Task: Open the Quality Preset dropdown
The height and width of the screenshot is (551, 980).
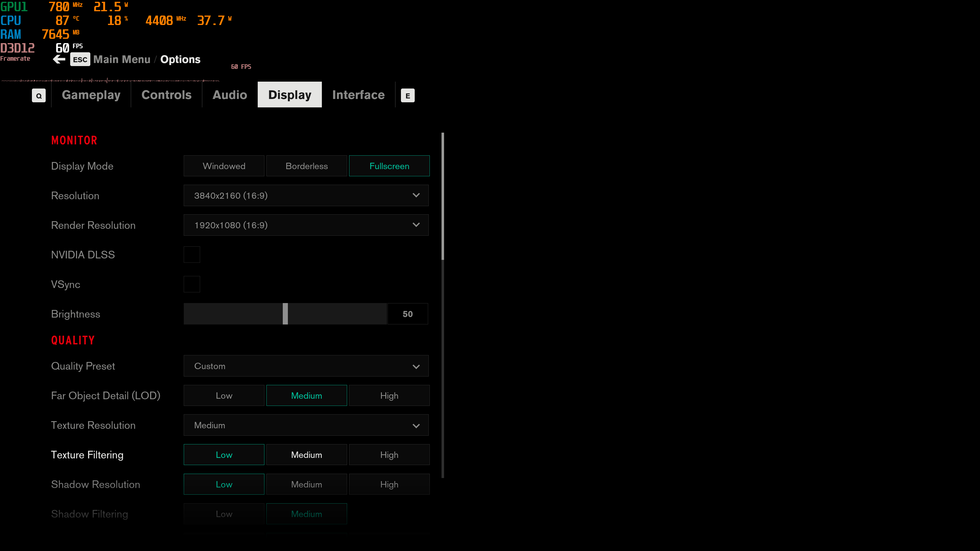Action: (306, 366)
